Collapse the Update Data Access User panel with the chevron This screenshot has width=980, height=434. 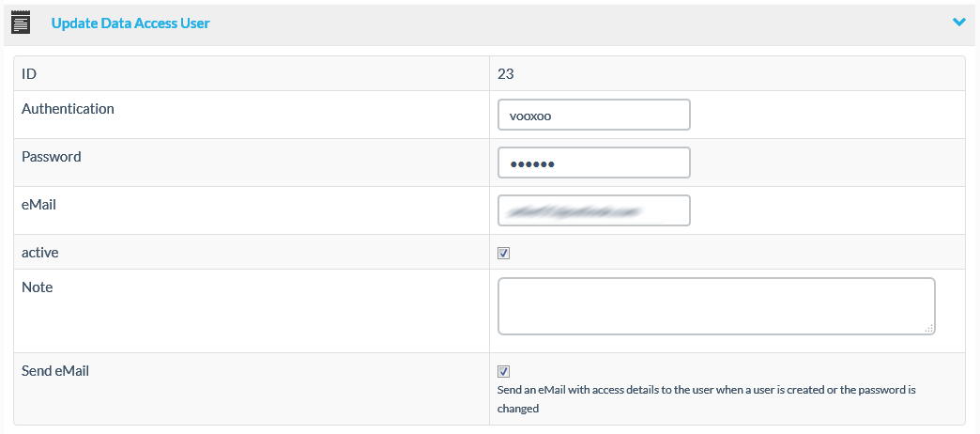tap(958, 23)
